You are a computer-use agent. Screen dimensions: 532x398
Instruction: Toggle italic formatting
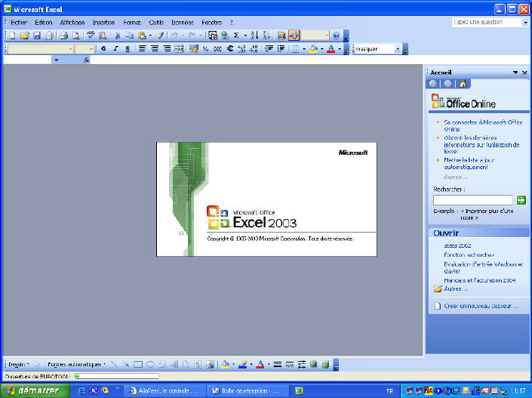[115, 49]
